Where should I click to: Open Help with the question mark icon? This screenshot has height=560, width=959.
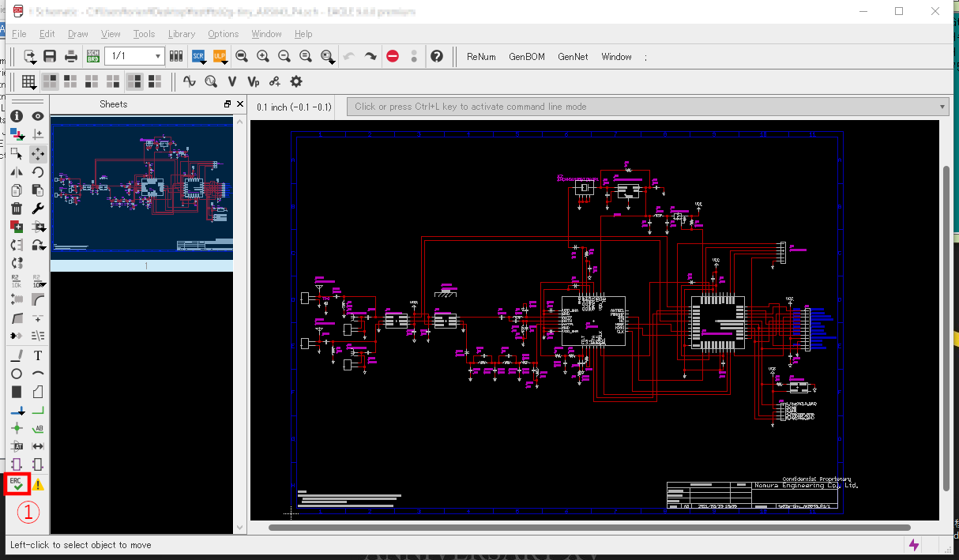(x=436, y=56)
